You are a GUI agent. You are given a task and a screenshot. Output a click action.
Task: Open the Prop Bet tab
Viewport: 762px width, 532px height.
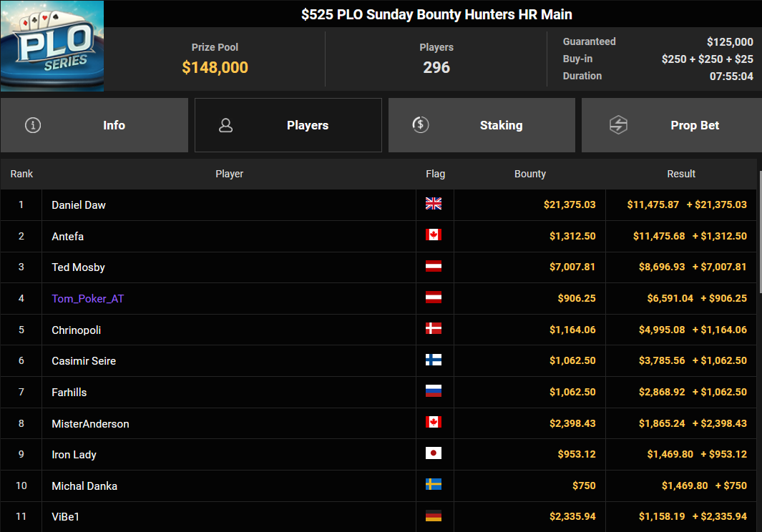click(x=672, y=125)
